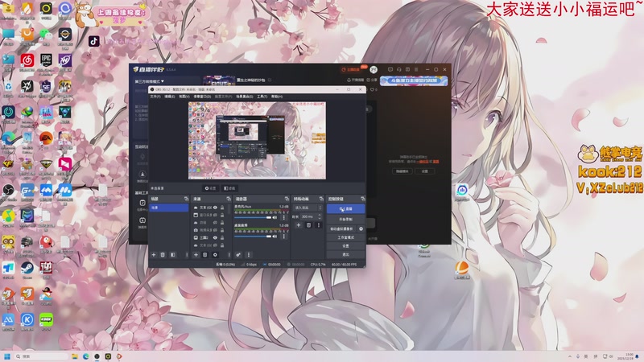Toggle visibility of last text source
This screenshot has width=644, height=362.
point(215,245)
